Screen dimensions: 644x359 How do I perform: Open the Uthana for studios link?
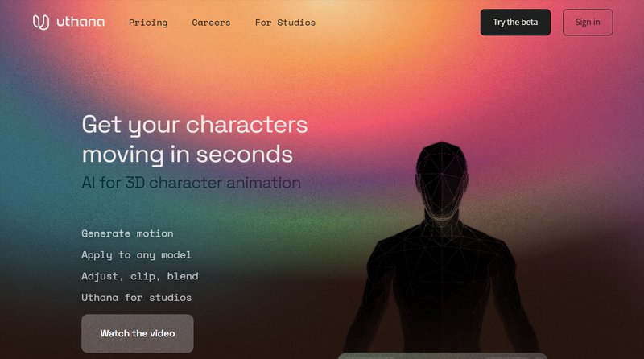[x=136, y=297]
